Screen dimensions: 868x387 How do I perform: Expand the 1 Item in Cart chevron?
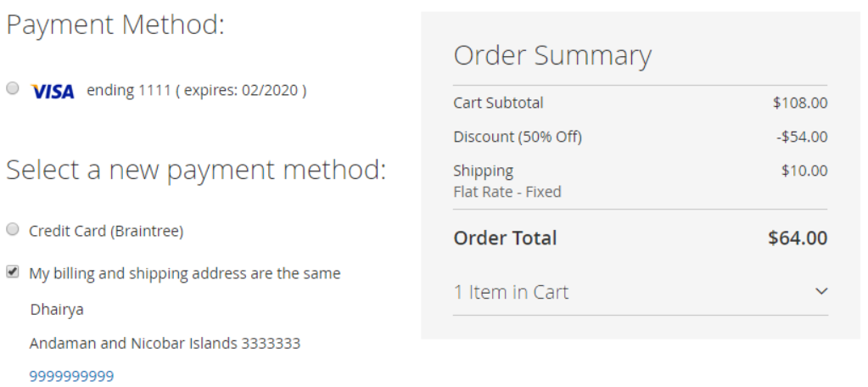pyautogui.click(x=821, y=291)
